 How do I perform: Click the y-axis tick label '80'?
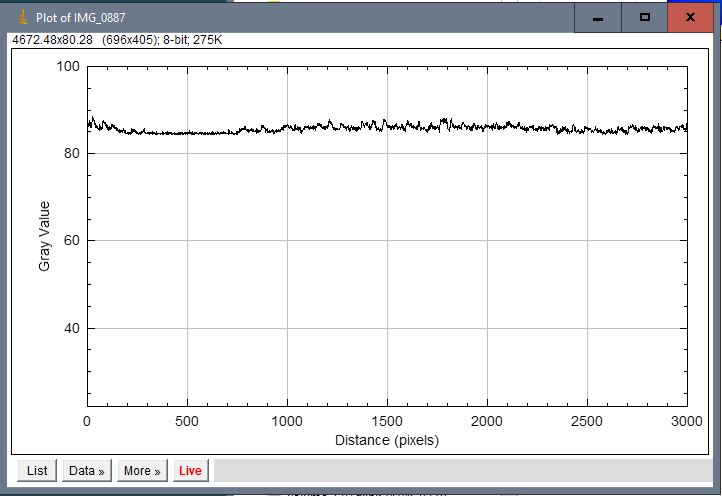tap(72, 153)
